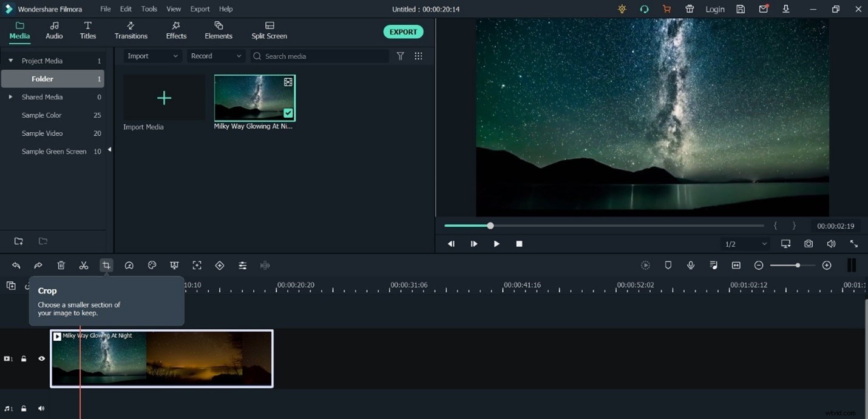Record a voiceover with the microphone icon
This screenshot has height=419, width=868.
(x=691, y=265)
